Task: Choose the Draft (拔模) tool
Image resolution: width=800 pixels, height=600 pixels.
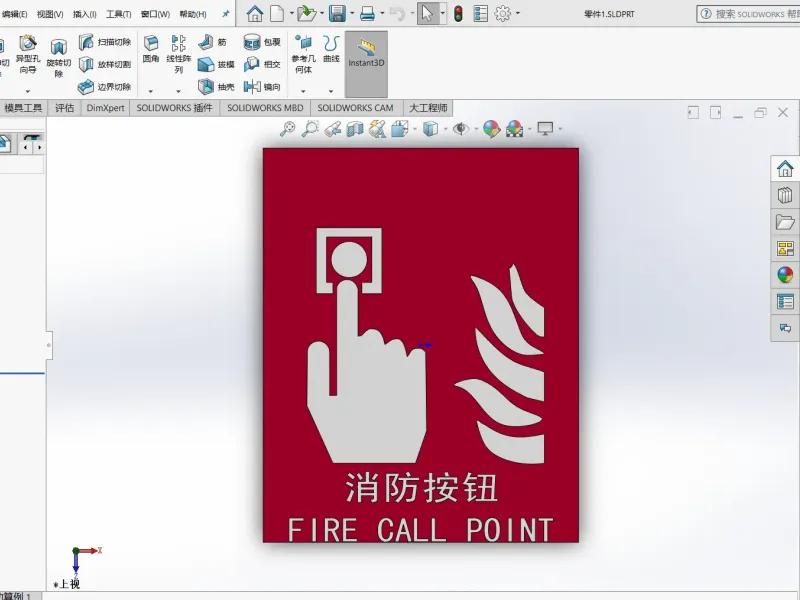Action: point(216,64)
